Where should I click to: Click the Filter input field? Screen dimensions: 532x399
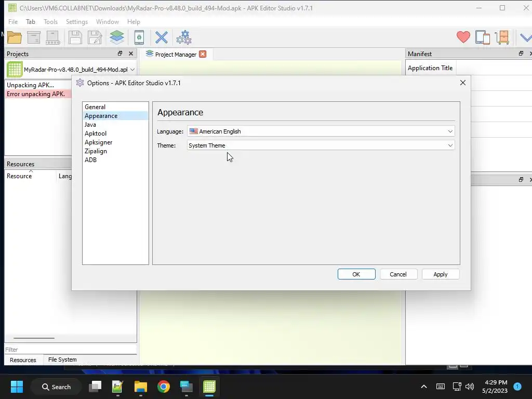[x=71, y=350]
